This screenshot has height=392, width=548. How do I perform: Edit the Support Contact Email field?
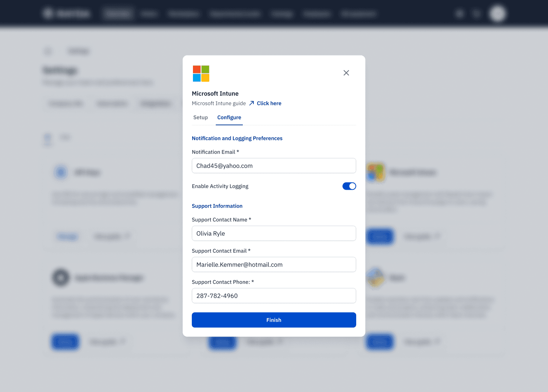pos(274,265)
